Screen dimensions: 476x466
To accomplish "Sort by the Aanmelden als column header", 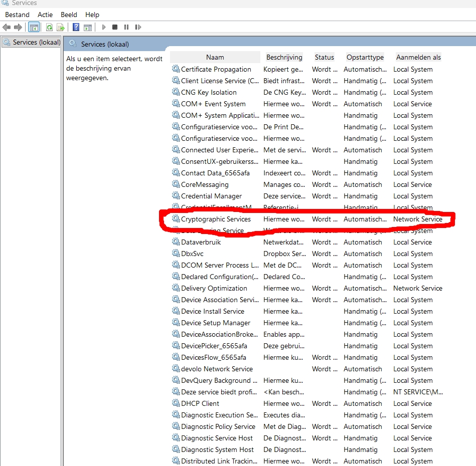I will pos(418,57).
